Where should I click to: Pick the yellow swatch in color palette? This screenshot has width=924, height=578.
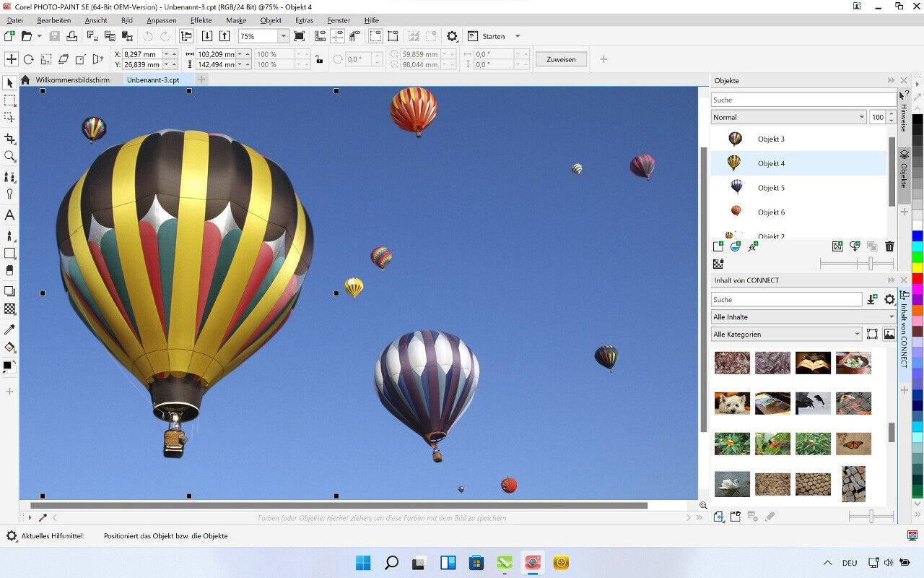pyautogui.click(x=918, y=268)
